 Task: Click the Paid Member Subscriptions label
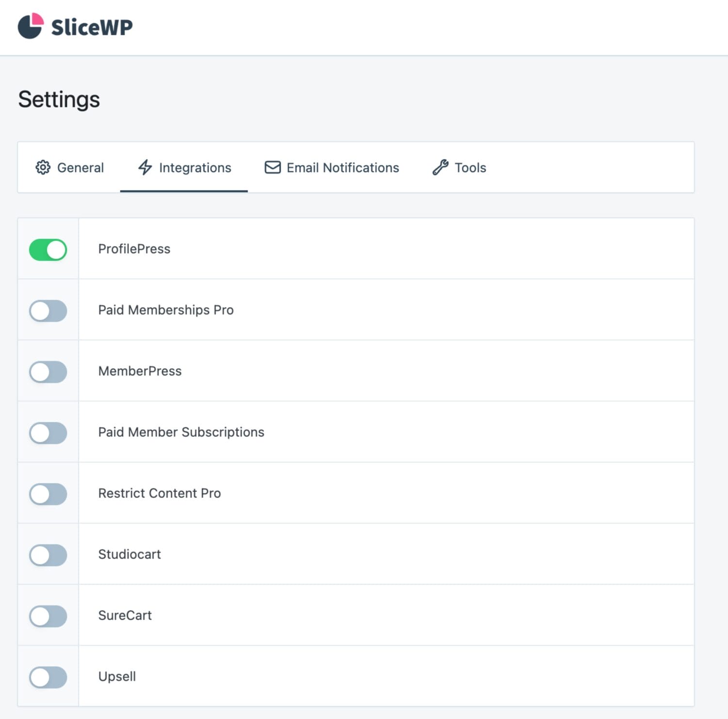pos(182,432)
